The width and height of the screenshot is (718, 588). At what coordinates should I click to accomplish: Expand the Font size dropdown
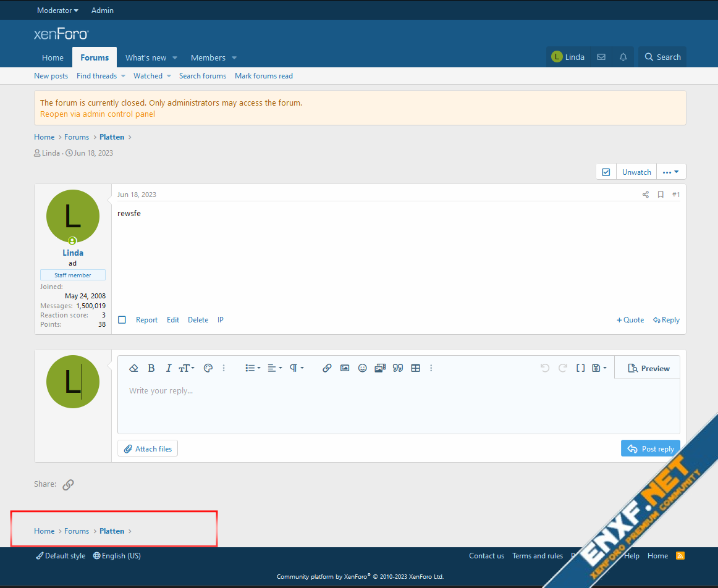tap(186, 368)
